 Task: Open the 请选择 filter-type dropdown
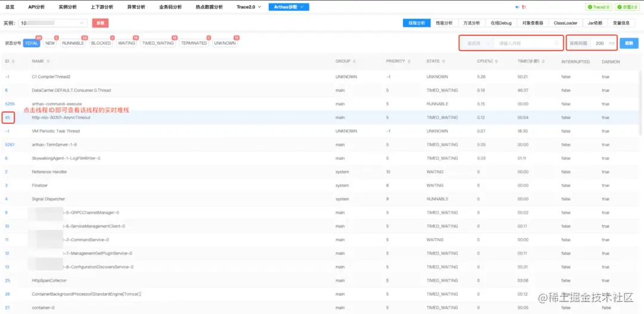[x=476, y=43]
